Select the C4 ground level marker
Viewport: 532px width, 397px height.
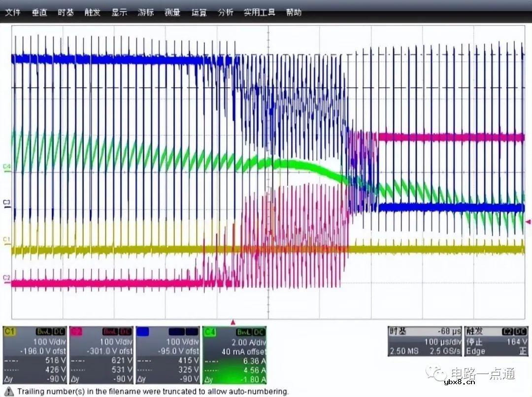6,167
